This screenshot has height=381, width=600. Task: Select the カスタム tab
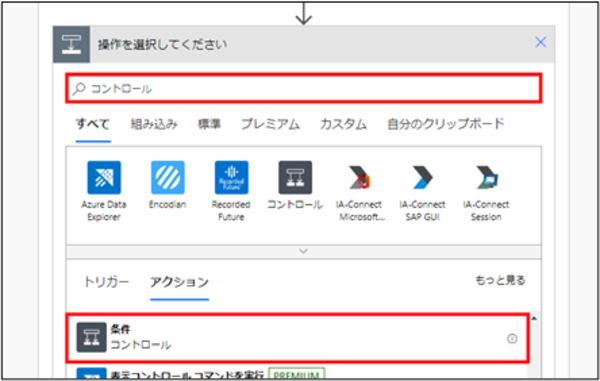[x=343, y=124]
